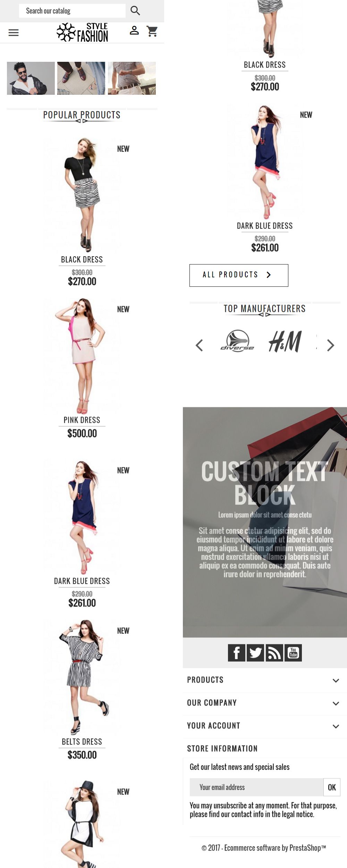This screenshot has width=347, height=868.
Task: Click the All Products button
Action: [239, 275]
